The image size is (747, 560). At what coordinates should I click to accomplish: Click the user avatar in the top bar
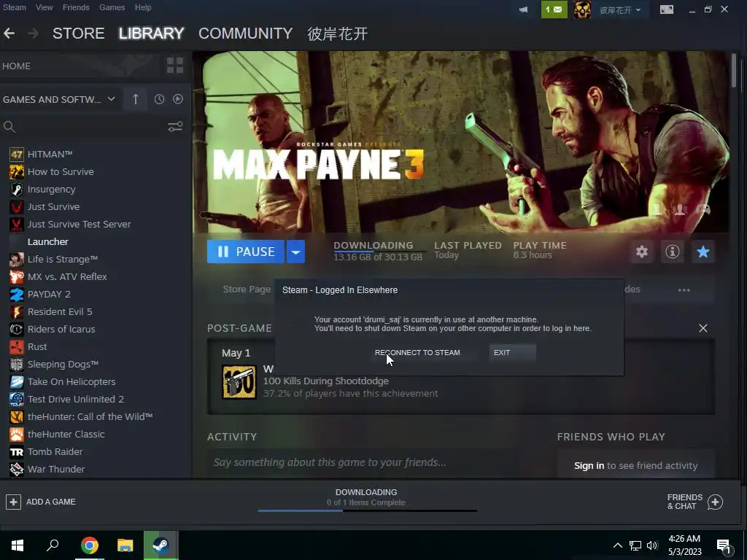pos(582,9)
